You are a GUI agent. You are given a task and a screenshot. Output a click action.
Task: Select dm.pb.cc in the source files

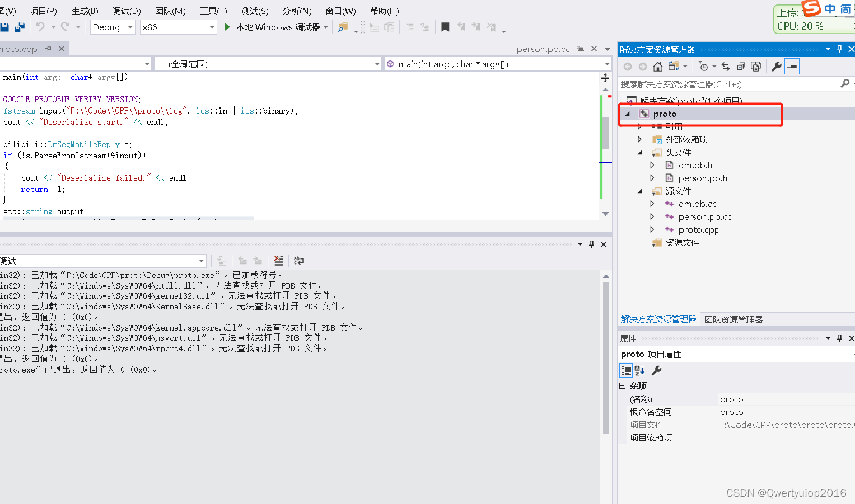[x=697, y=204]
